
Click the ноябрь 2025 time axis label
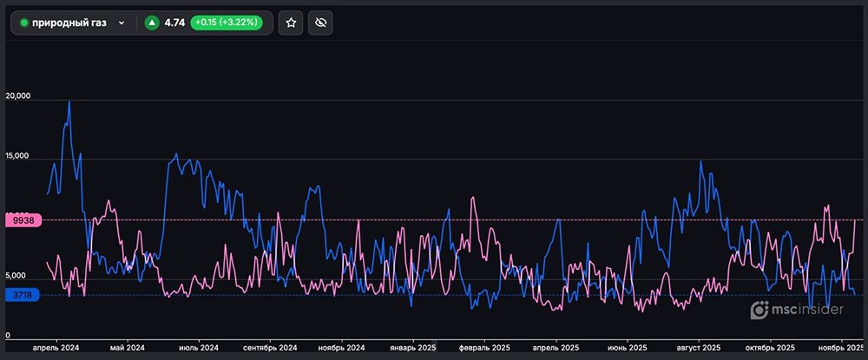[841, 348]
